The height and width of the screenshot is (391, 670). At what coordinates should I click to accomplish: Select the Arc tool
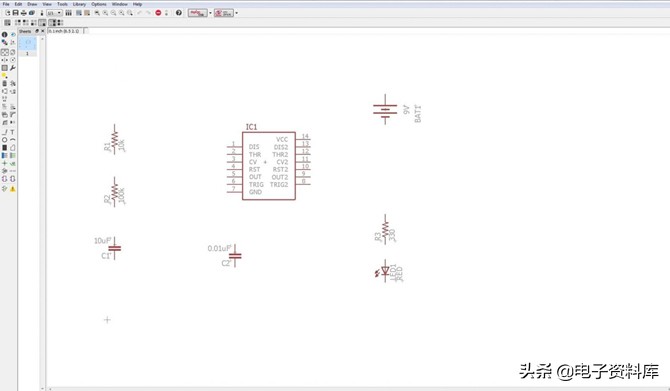tap(12, 140)
